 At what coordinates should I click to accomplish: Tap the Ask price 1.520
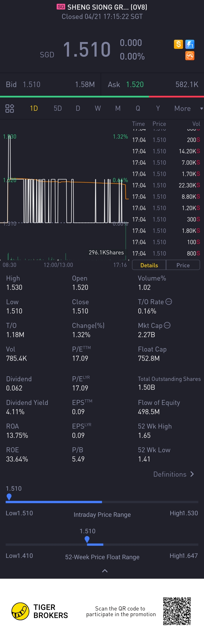click(x=135, y=84)
